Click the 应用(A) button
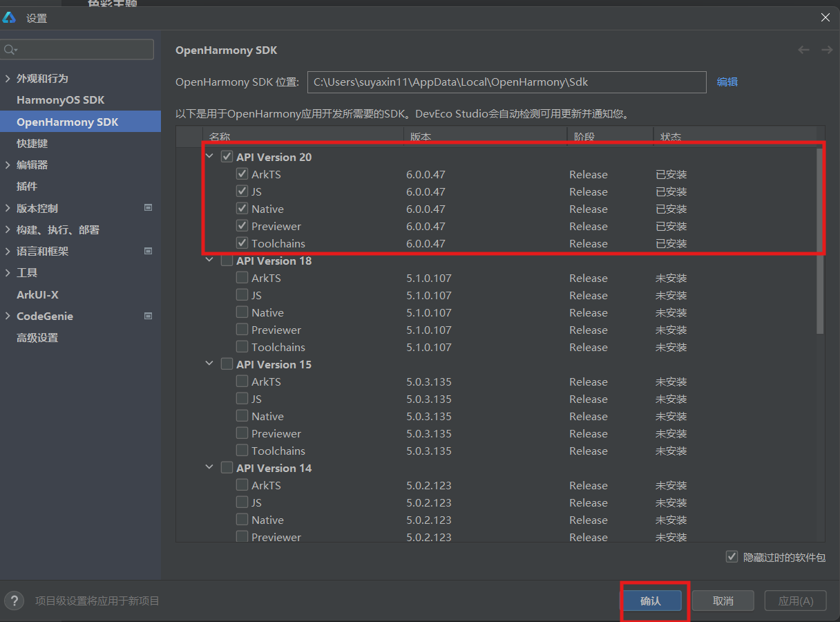Image resolution: width=840 pixels, height=622 pixels. pos(795,601)
